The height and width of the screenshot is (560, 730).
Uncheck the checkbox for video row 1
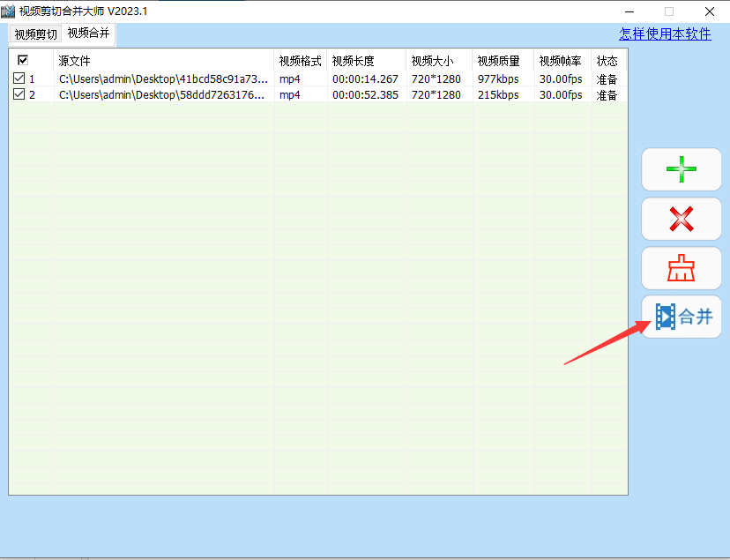tap(19, 78)
